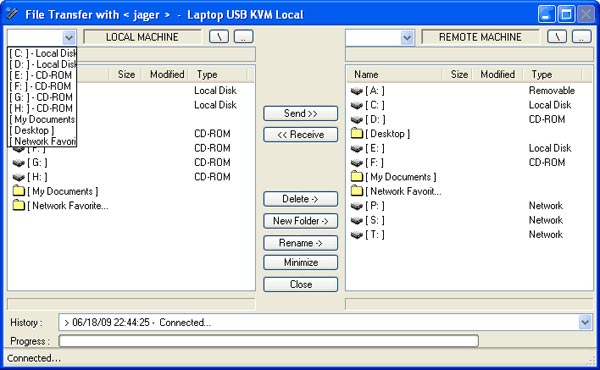
Task: Select Desktop in the drive dropdown list
Action: point(42,130)
